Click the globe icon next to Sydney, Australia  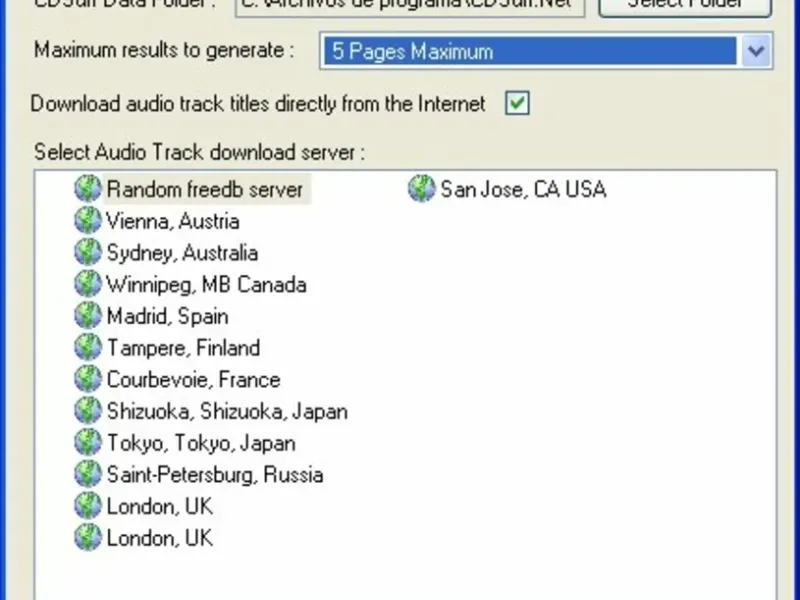[88, 252]
